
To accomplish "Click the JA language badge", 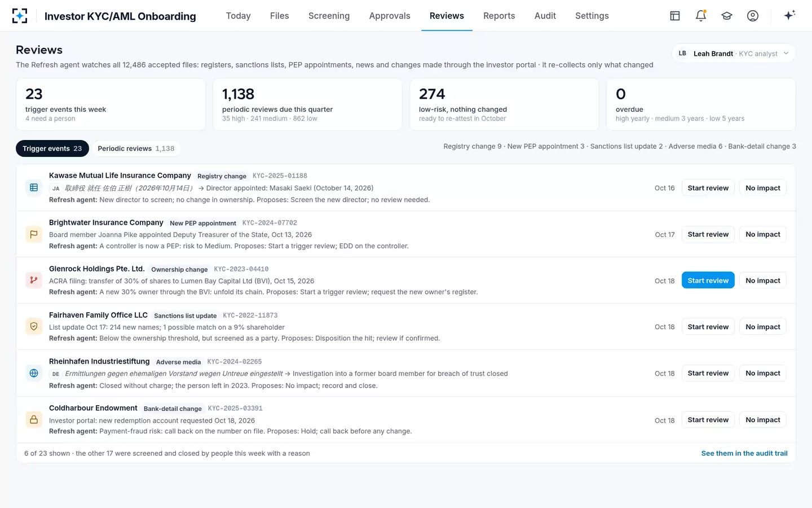I will click(x=56, y=189).
